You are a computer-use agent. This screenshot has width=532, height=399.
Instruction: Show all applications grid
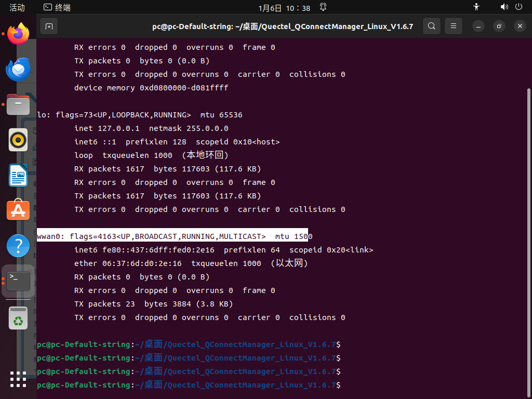pos(18,379)
